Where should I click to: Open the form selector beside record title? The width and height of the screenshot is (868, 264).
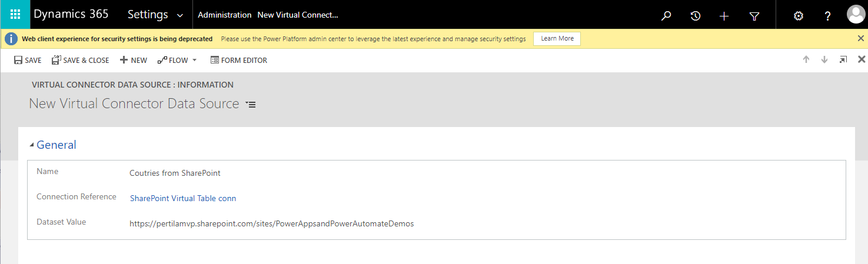[x=251, y=105]
